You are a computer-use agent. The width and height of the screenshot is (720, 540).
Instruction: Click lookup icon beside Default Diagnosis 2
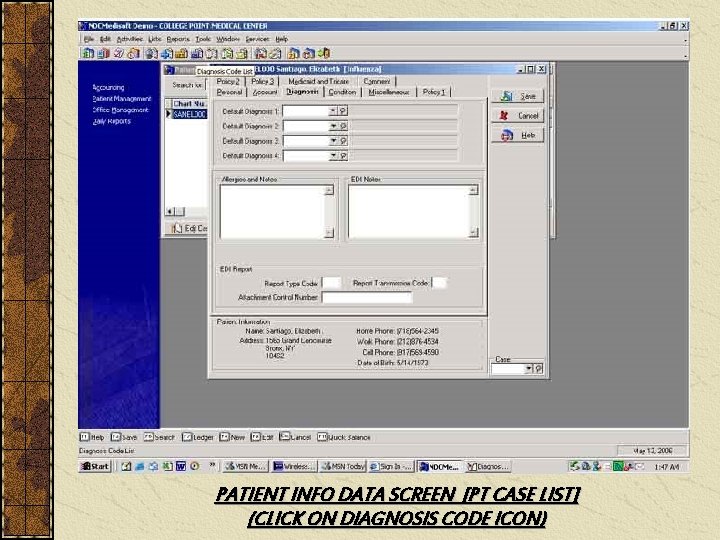(343, 126)
